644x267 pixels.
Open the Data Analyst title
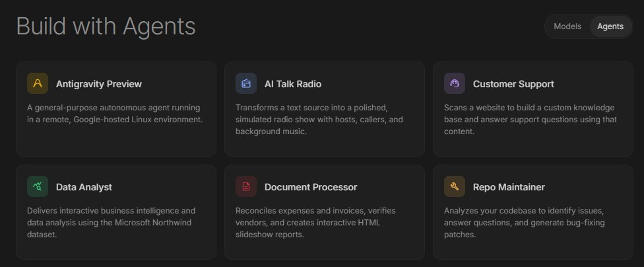point(84,187)
